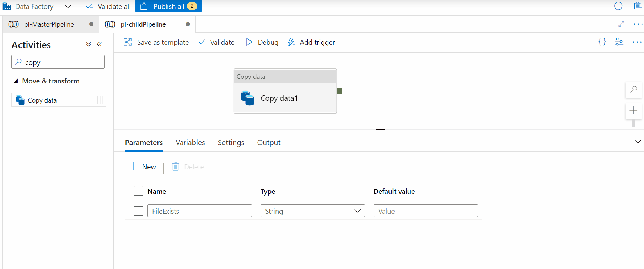Image resolution: width=644 pixels, height=269 pixels.
Task: Open the Settings tab
Action: (x=231, y=143)
